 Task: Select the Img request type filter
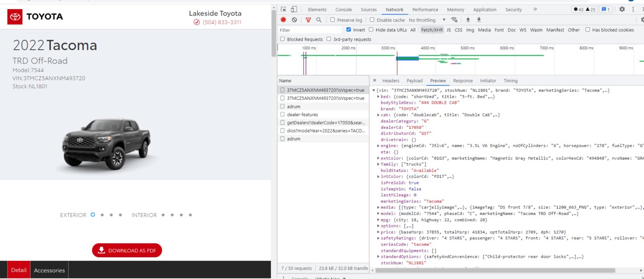470,30
